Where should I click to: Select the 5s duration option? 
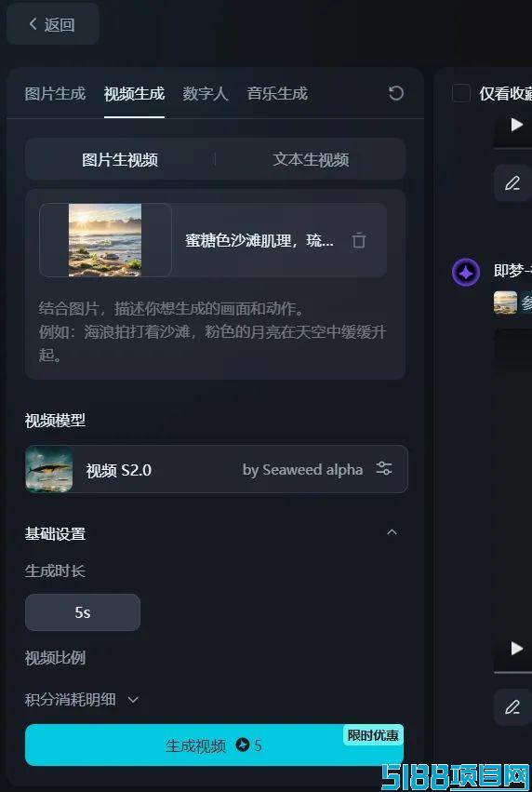click(x=83, y=612)
